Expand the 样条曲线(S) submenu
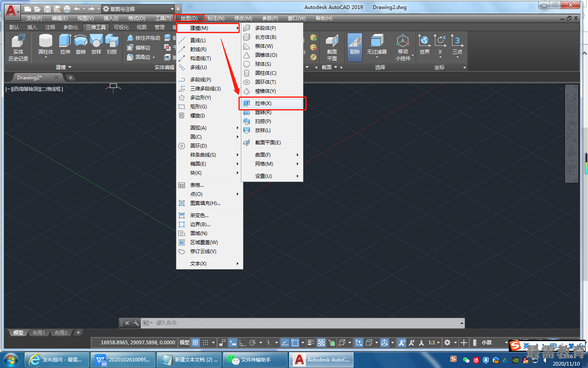The width and height of the screenshot is (588, 368). click(x=209, y=155)
